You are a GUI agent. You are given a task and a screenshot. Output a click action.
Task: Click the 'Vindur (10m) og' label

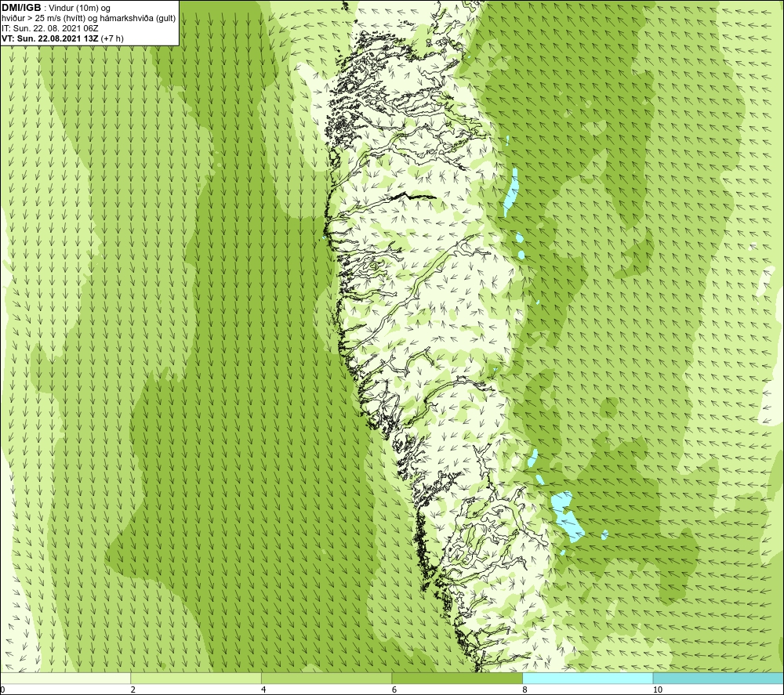(79, 9)
